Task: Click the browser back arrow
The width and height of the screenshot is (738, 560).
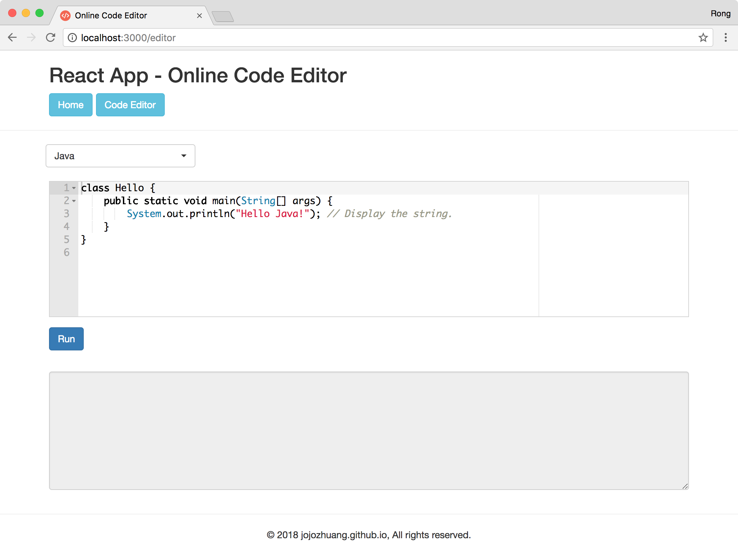Action: click(x=12, y=37)
